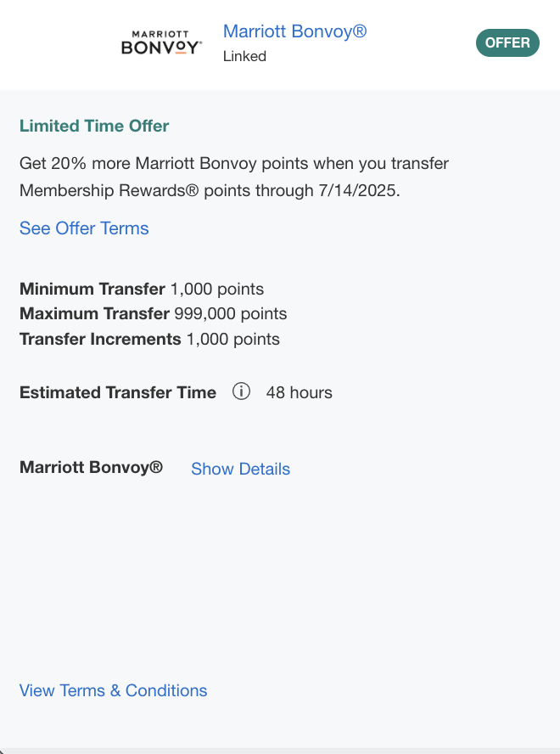Click the Linked status text

[244, 56]
